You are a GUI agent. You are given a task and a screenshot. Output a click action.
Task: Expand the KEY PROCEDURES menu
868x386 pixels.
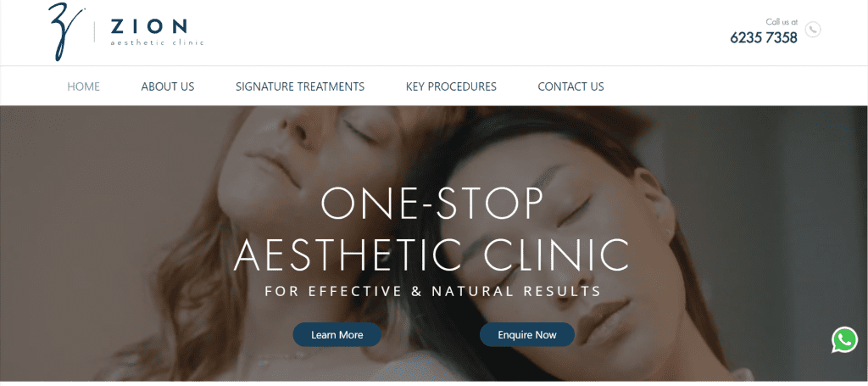coord(451,87)
